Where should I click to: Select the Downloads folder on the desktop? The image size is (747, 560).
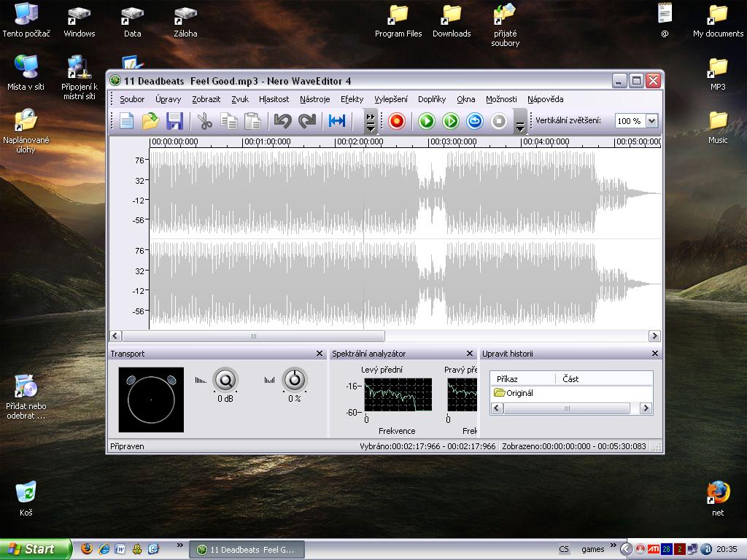point(452,21)
